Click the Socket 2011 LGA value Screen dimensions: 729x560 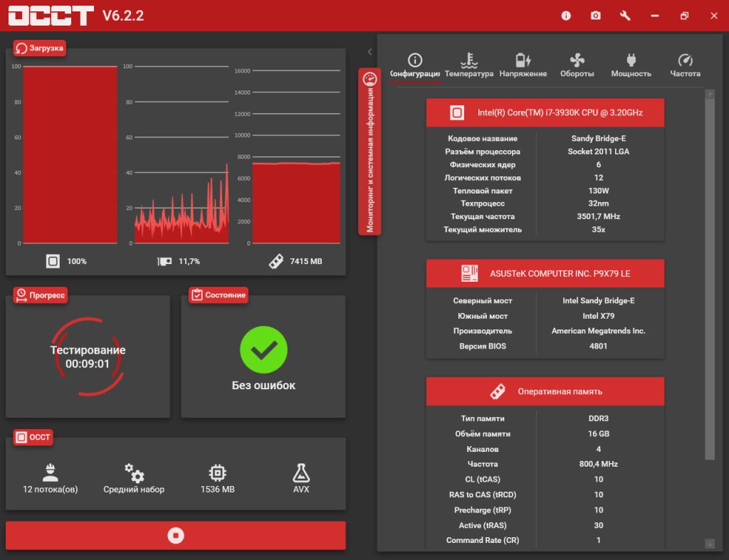tap(598, 151)
